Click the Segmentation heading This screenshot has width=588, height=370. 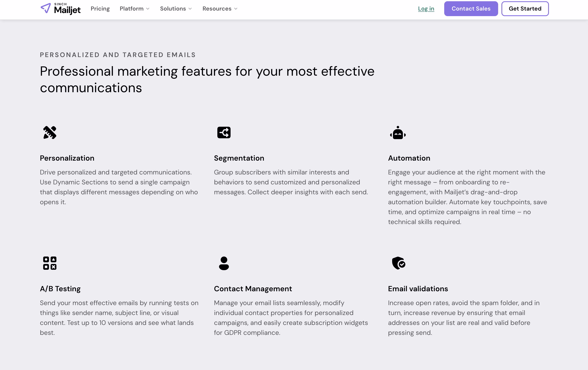pos(239,158)
